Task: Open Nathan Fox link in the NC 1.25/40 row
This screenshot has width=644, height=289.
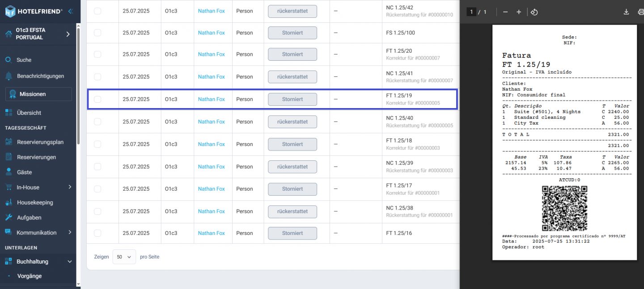Action: (212, 121)
